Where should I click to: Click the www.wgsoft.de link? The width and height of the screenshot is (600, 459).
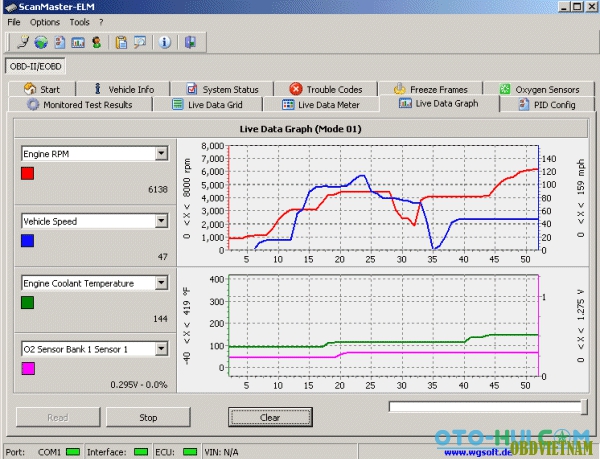[x=478, y=452]
